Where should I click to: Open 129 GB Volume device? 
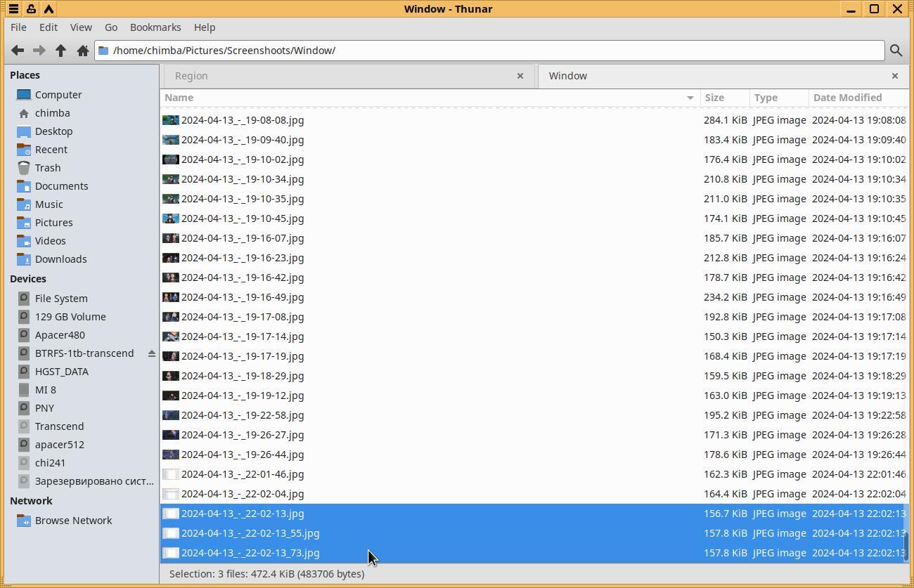tap(70, 317)
